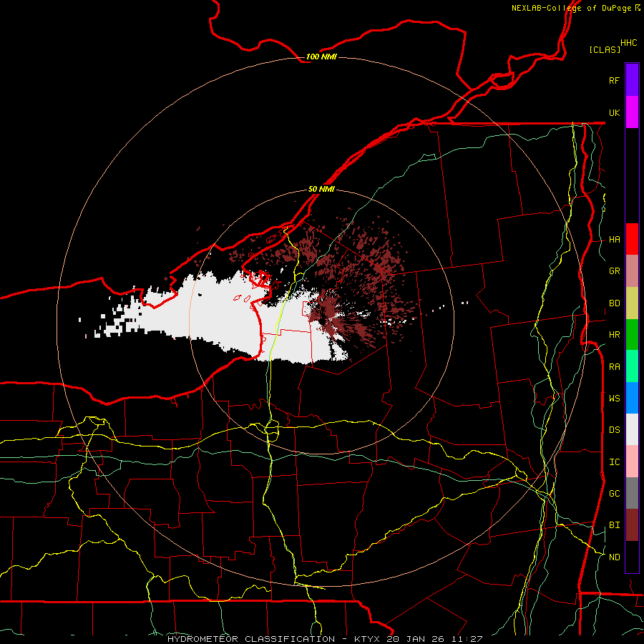Select the IC pink legend swatch
The width and height of the screenshot is (644, 644).
click(x=632, y=462)
